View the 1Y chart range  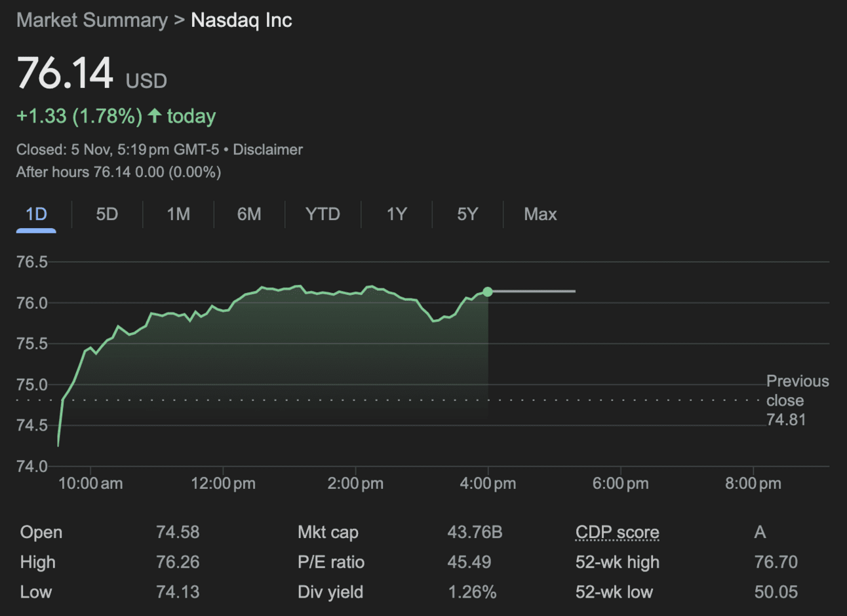click(x=397, y=214)
